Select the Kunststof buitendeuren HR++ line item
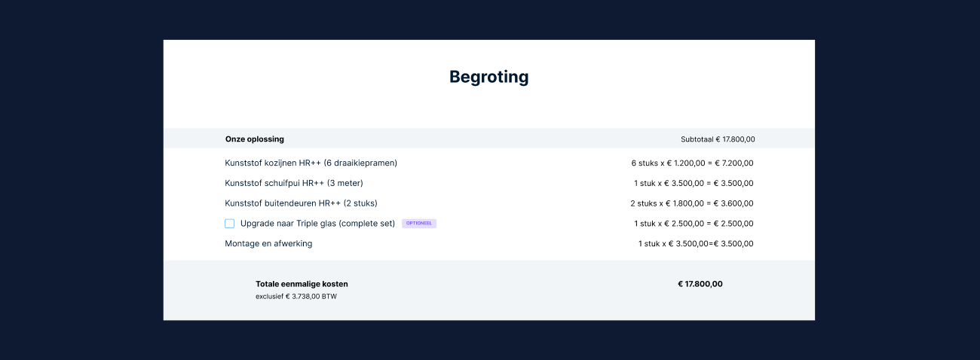Image resolution: width=980 pixels, height=360 pixels. pyautogui.click(x=301, y=203)
